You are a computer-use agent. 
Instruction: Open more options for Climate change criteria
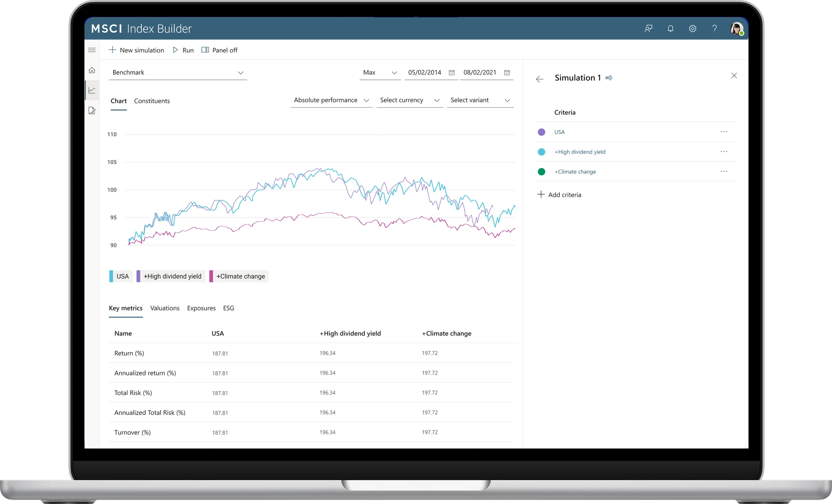click(724, 171)
